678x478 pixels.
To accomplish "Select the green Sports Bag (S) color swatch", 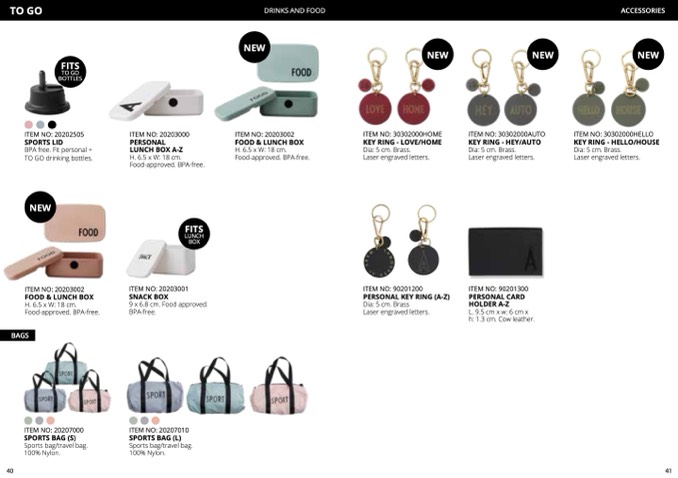I will click(29, 420).
